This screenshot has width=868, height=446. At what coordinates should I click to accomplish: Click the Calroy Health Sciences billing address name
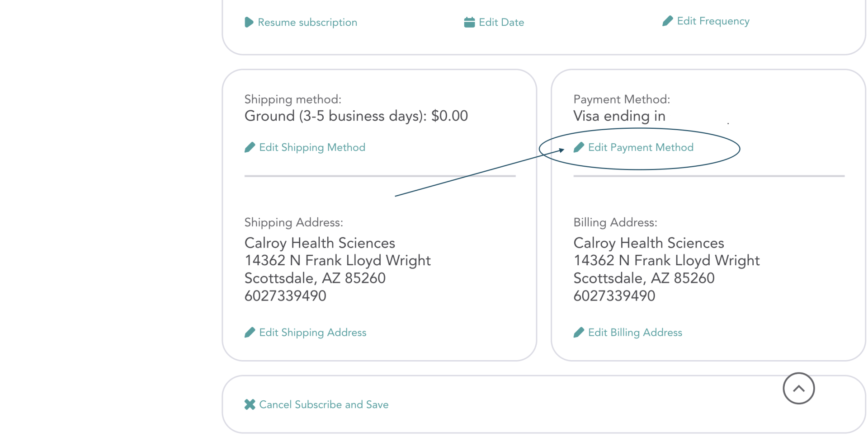(648, 243)
